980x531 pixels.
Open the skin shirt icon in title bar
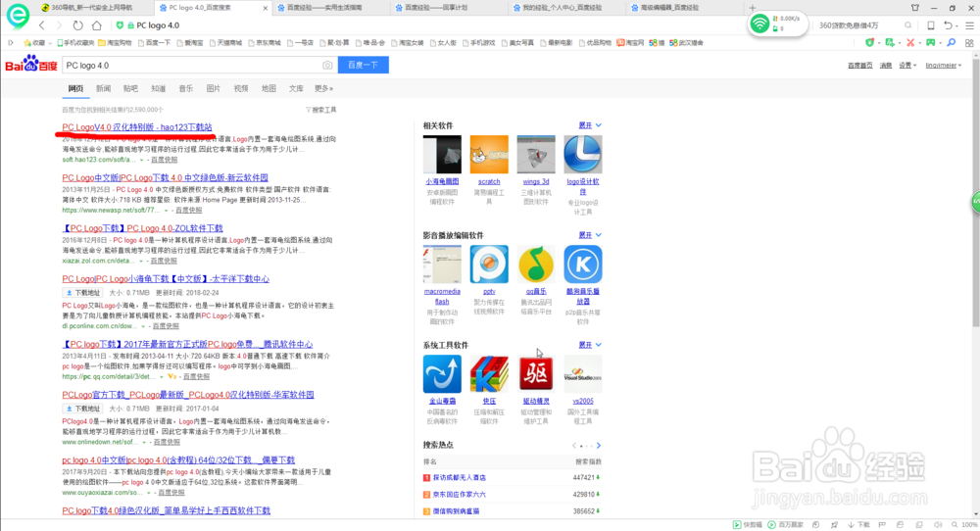coord(915,8)
